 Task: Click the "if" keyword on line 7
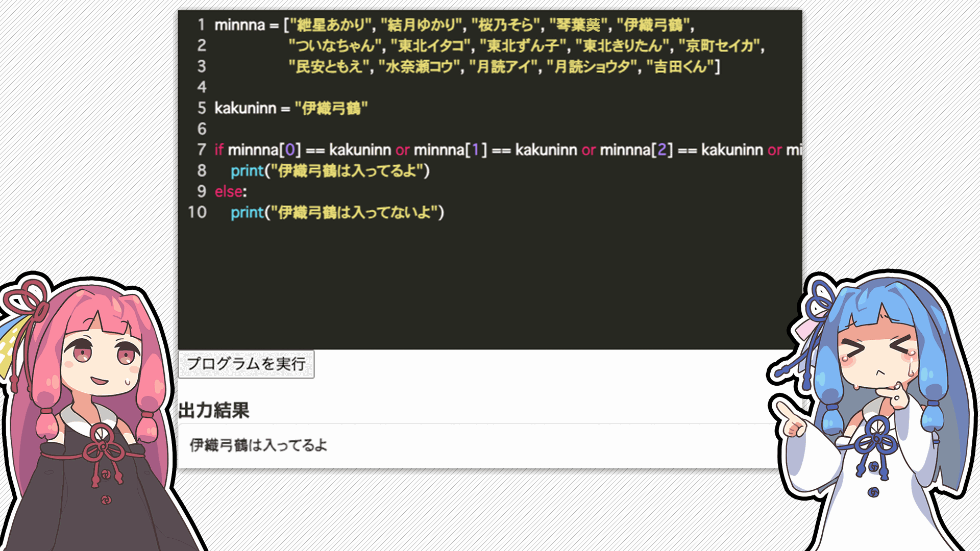pos(219,149)
